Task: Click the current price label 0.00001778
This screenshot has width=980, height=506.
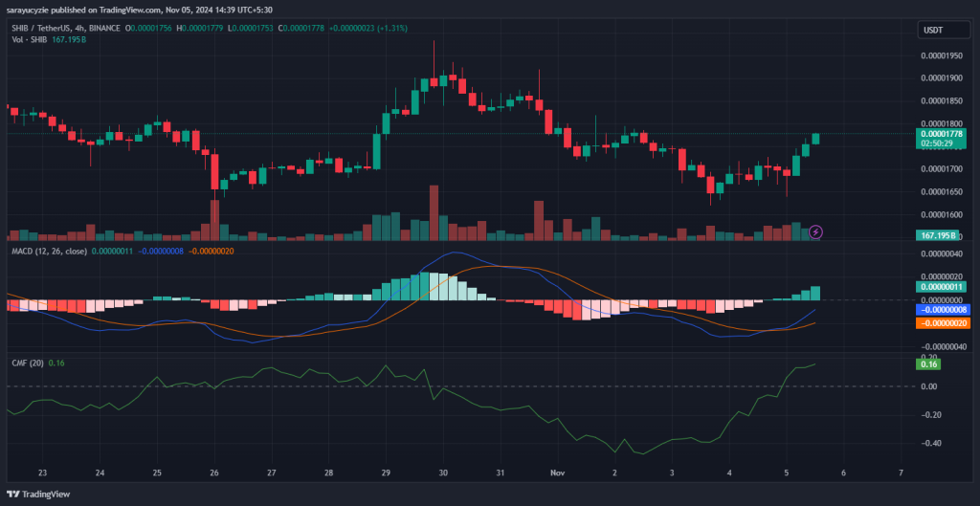Action: pos(941,134)
